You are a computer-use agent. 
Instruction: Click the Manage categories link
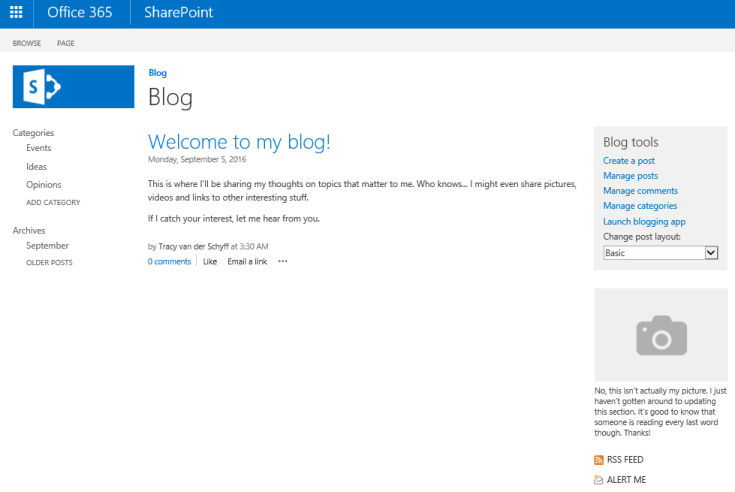(x=640, y=206)
